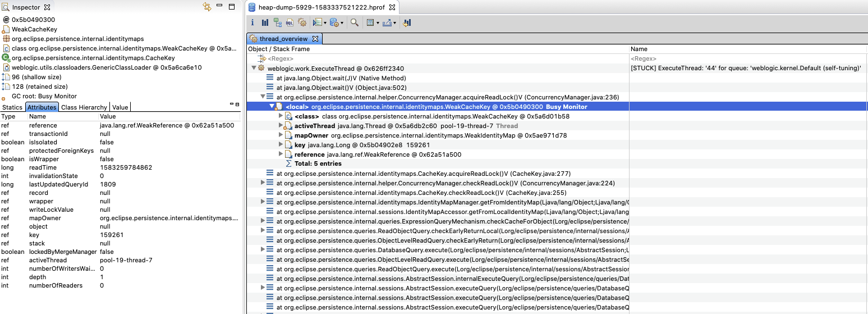Screen dimensions: 868x314
Task: Select the activeThread attribute row in Inspector
Action: (121, 260)
